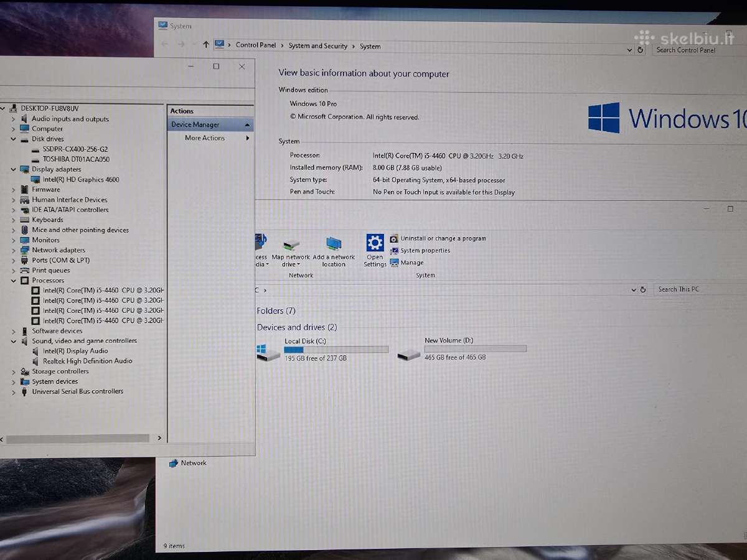Screen dimensions: 747x560
Task: Click the System devices icon
Action: (25, 381)
